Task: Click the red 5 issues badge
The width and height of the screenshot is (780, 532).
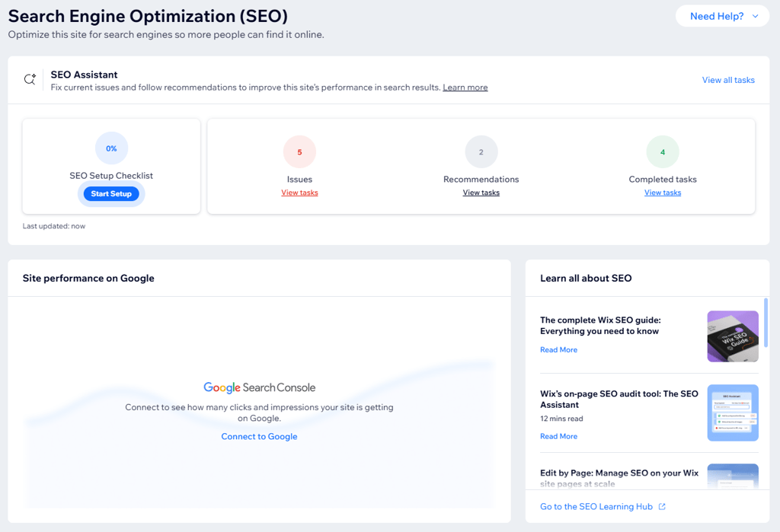Action: [x=299, y=152]
